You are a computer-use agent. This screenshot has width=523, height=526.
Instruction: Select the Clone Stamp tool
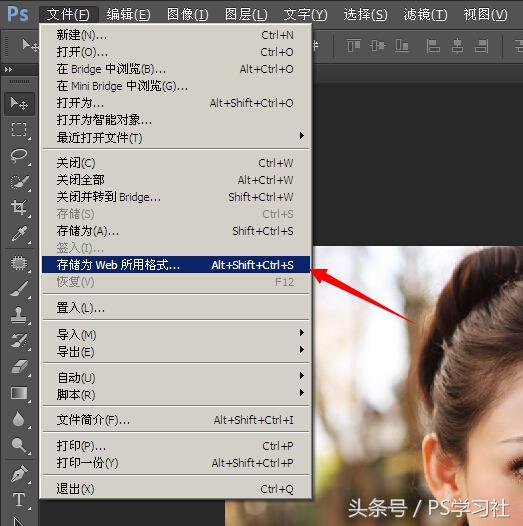tap(19, 315)
